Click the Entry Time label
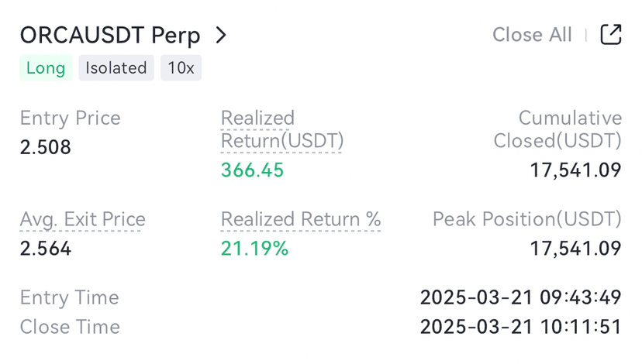This screenshot has height=364, width=642. click(69, 298)
